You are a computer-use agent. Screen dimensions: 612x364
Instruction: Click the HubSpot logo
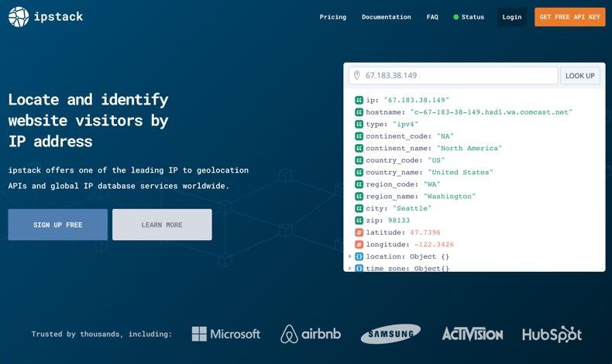552,335
